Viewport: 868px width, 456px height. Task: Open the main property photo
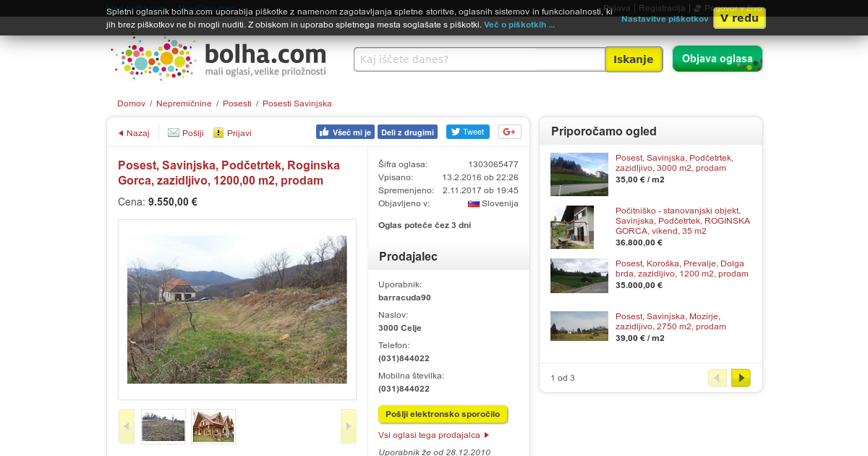click(x=237, y=309)
